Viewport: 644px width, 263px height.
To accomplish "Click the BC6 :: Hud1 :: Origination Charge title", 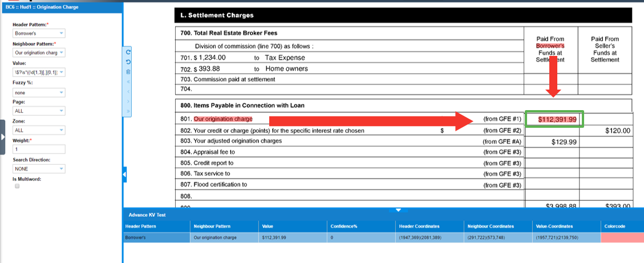I will pyautogui.click(x=42, y=7).
